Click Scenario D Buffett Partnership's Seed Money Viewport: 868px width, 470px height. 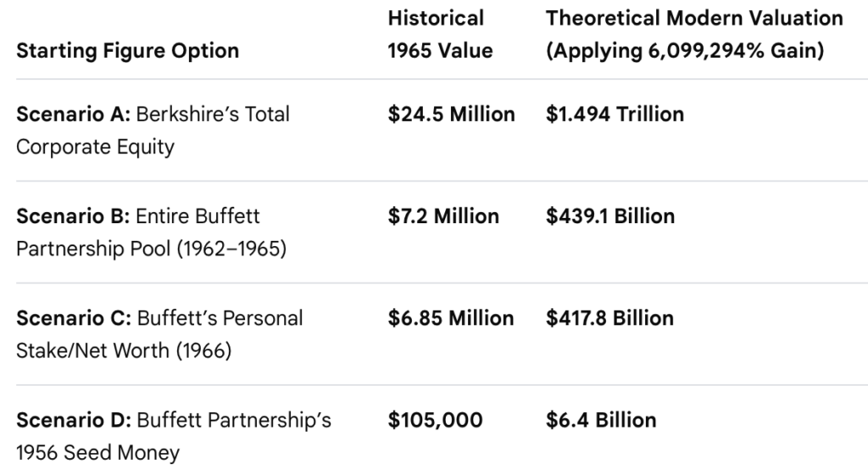(x=173, y=436)
